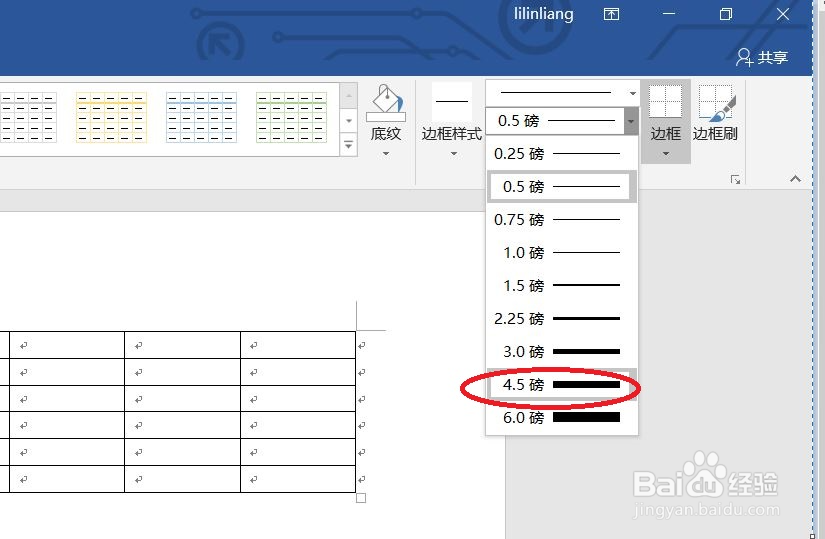Click the table resize handle at bottom-right
The image size is (825, 539).
pyautogui.click(x=361, y=498)
